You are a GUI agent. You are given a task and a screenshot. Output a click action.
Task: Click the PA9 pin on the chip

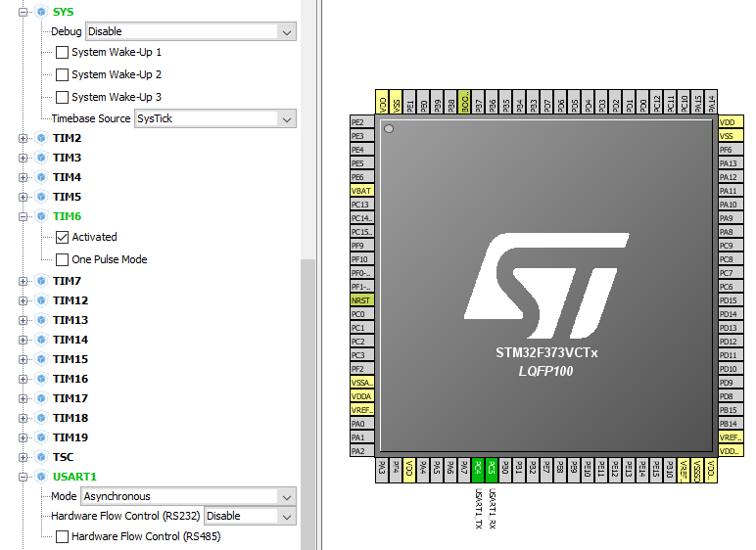[x=731, y=218]
